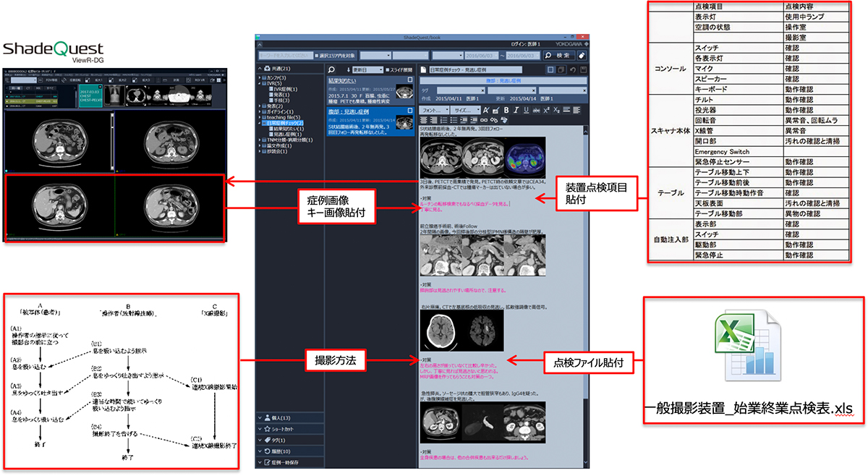This screenshot has height=476, width=868.
Task: Switch to single-pane layout icon
Action: click(x=550, y=69)
